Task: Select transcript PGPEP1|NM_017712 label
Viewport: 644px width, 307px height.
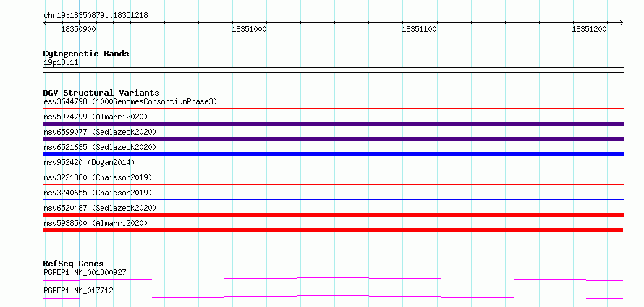Action: pyautogui.click(x=78, y=291)
